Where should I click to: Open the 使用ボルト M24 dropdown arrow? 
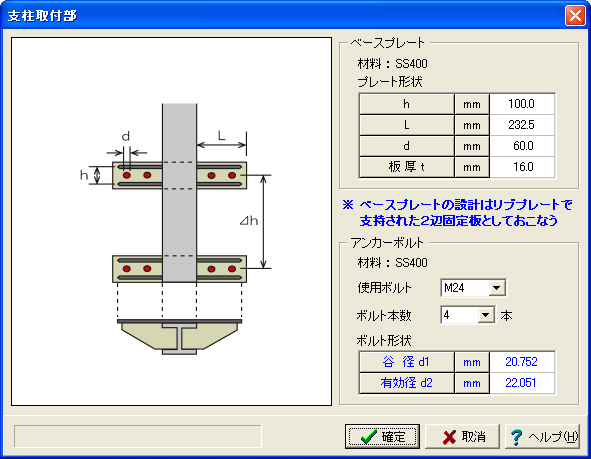pyautogui.click(x=497, y=288)
